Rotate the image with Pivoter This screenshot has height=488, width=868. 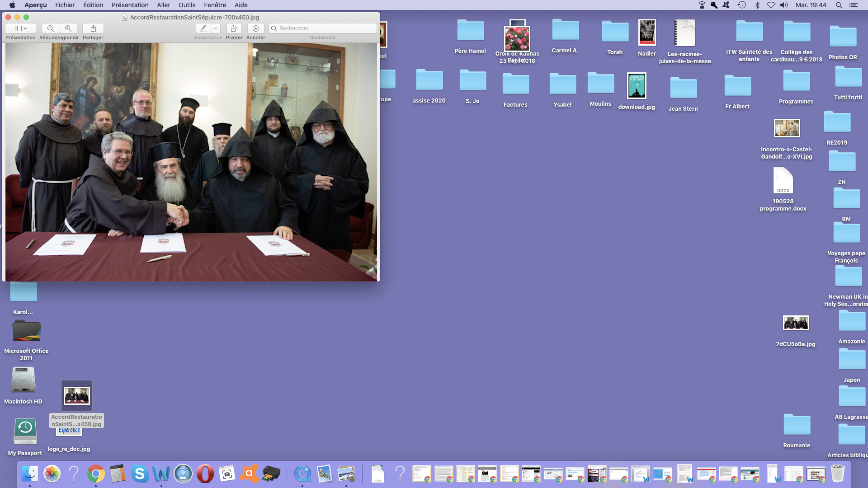tap(234, 28)
